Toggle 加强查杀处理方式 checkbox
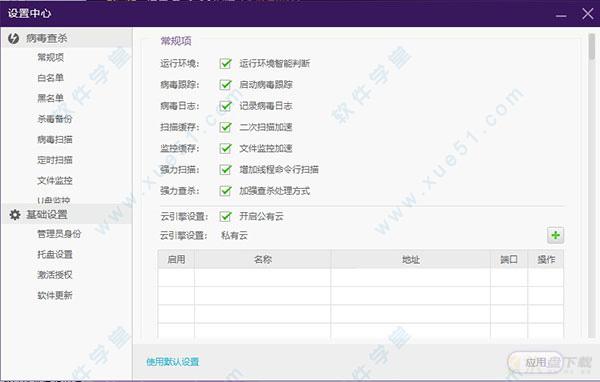The width and height of the screenshot is (600, 382). coord(225,191)
